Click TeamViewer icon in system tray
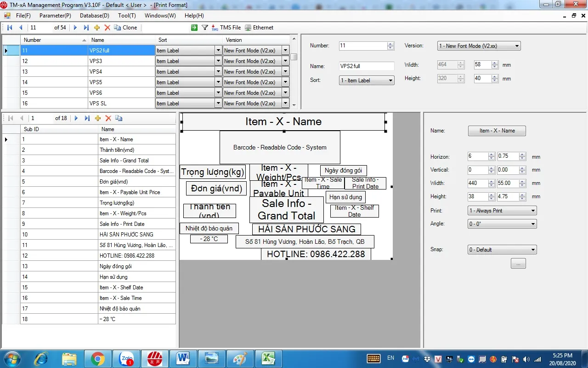 click(471, 359)
